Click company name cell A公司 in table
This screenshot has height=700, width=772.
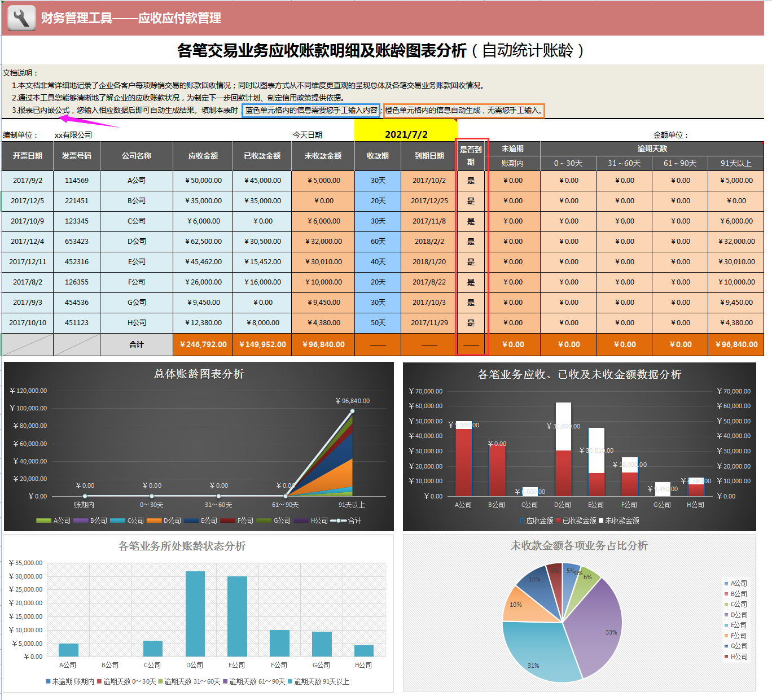137,181
